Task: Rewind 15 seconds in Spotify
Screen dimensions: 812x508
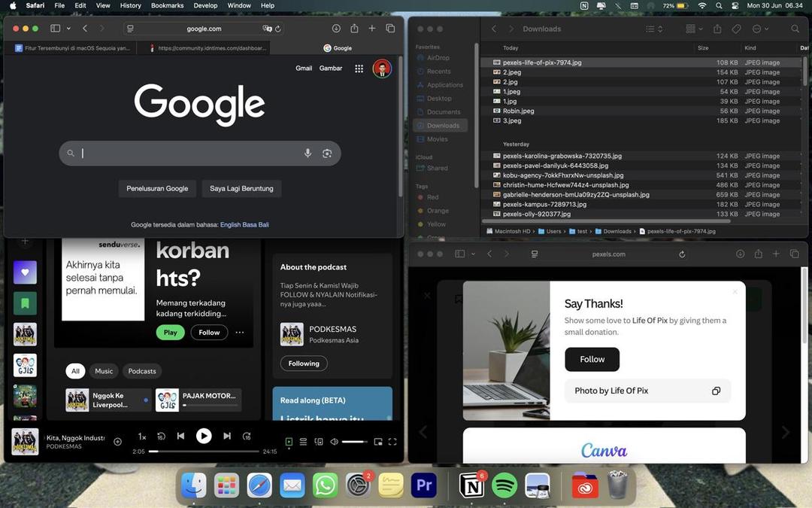Action: point(161,437)
